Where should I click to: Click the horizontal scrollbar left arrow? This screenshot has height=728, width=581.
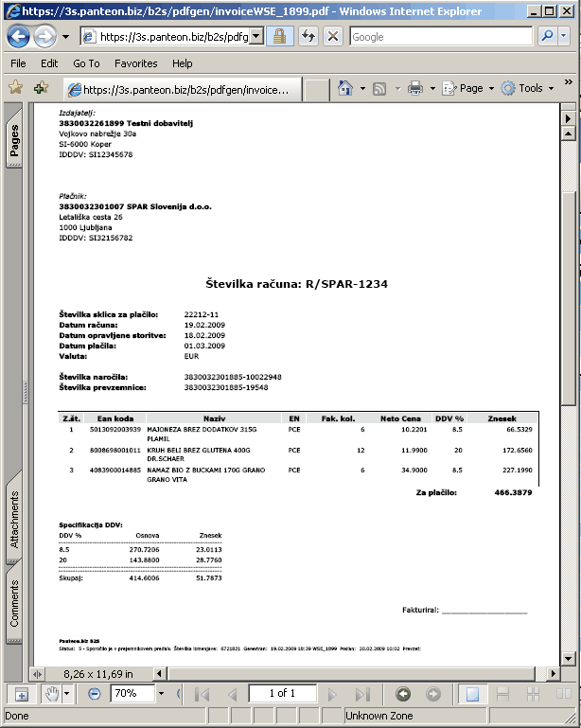tap(160, 673)
